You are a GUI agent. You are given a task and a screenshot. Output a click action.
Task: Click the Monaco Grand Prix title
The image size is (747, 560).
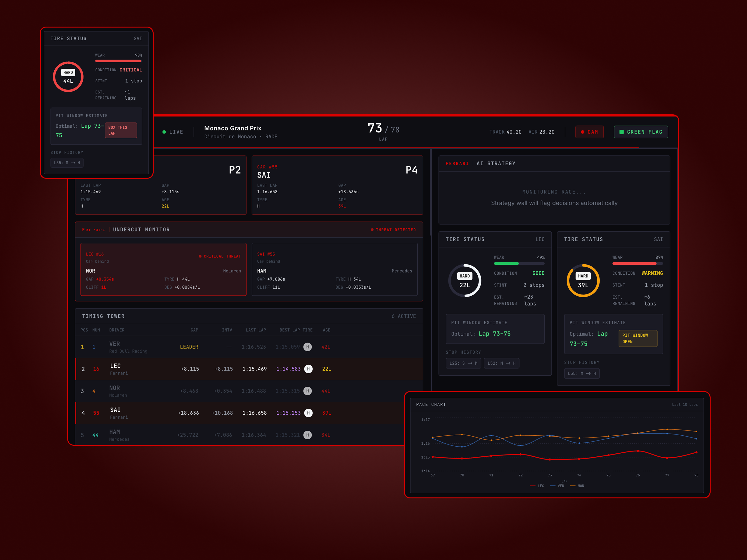pyautogui.click(x=233, y=128)
